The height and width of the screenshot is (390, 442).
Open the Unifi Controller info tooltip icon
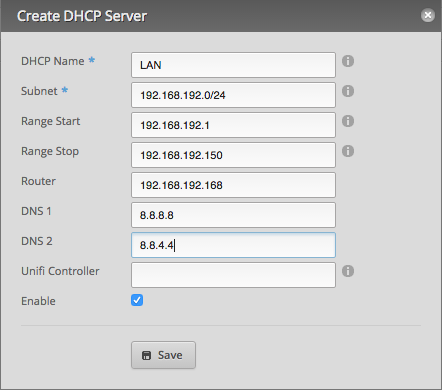[348, 271]
